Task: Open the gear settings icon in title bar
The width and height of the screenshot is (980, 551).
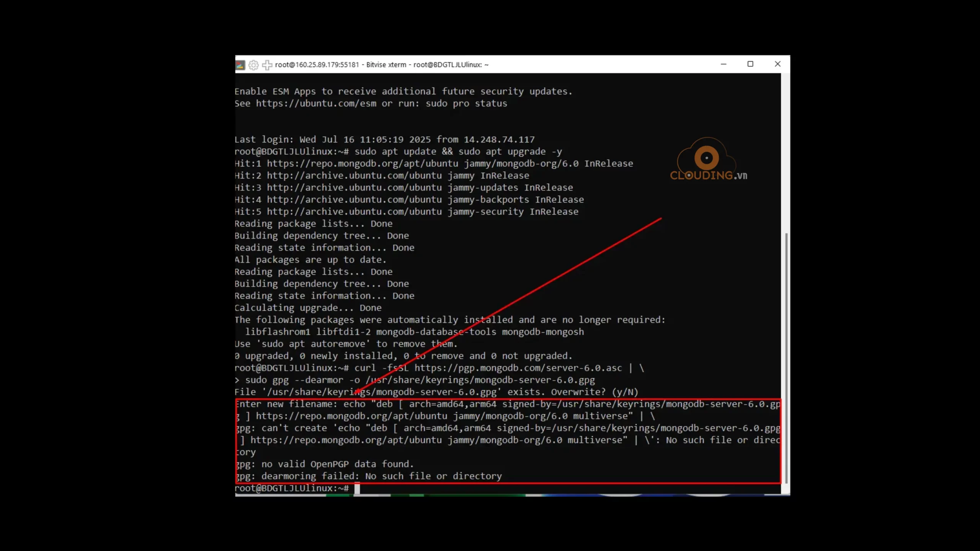Action: click(253, 65)
